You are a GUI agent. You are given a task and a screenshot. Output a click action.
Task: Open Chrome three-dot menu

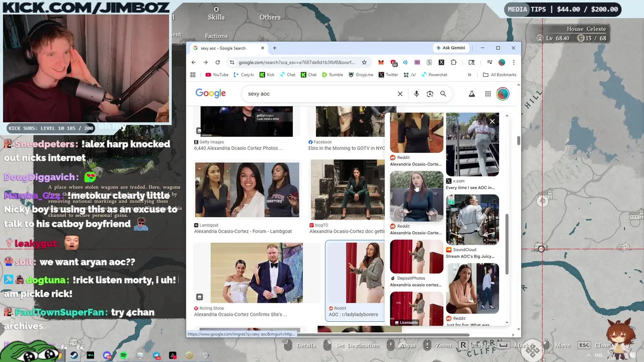click(514, 62)
